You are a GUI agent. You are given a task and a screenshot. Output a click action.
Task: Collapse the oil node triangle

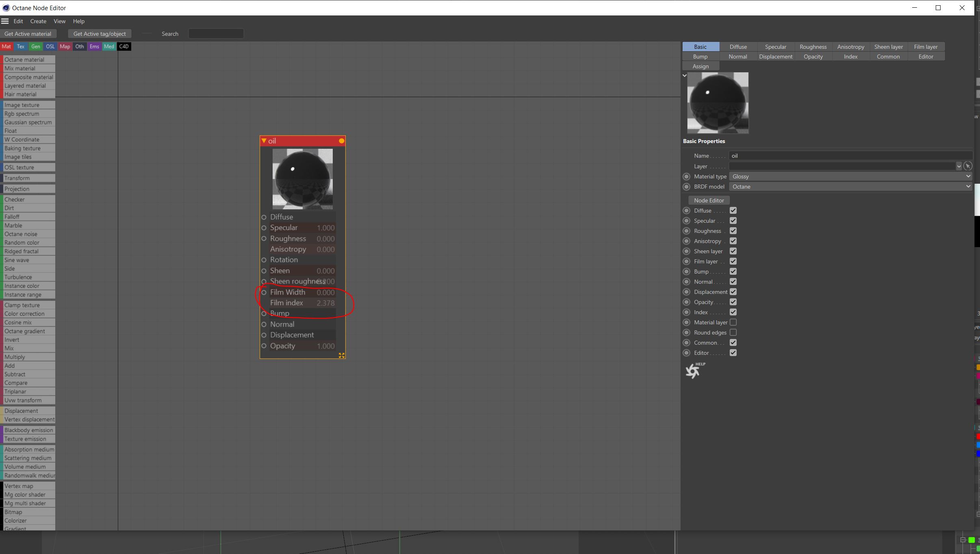point(264,141)
